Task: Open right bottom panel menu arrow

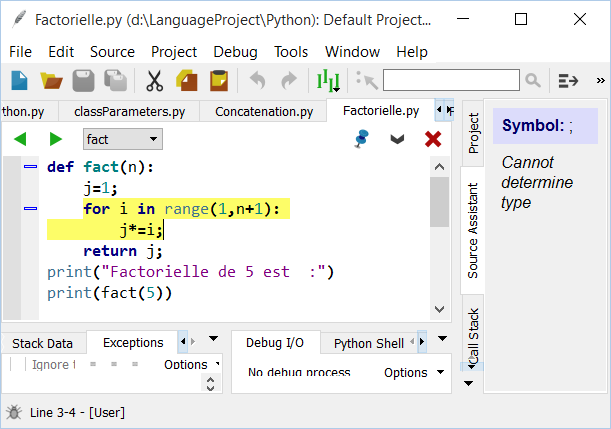Action: coord(442,338)
